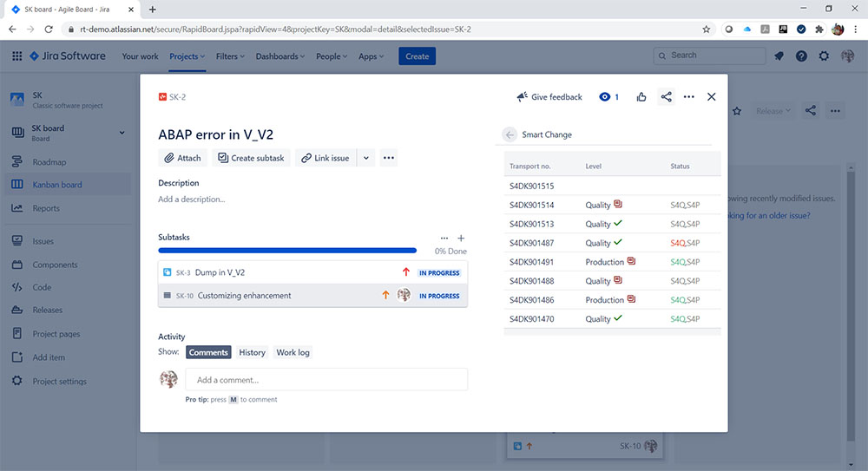Screen dimensions: 868x471
Task: Bookmark this page with the star icon
Action: point(706,29)
